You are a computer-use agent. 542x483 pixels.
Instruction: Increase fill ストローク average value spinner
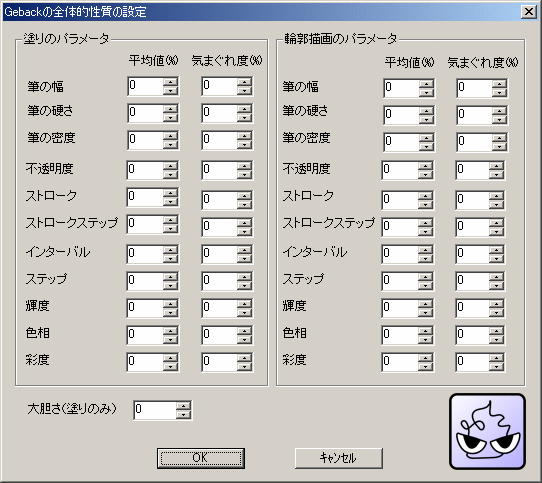170,193
